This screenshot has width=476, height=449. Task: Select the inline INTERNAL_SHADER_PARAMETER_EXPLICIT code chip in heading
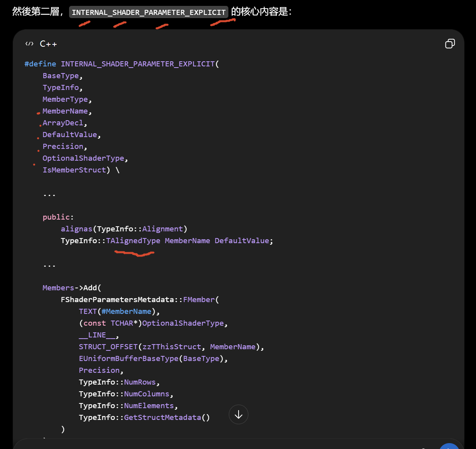tap(149, 12)
